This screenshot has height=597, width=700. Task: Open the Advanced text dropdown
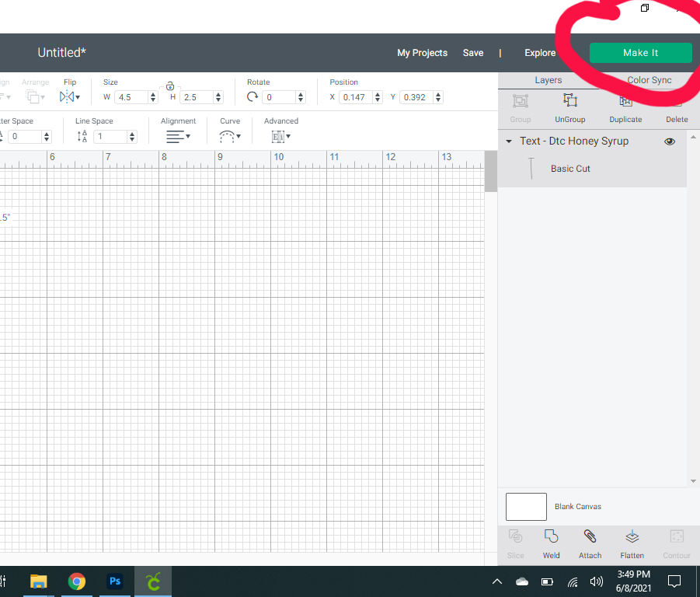point(280,137)
